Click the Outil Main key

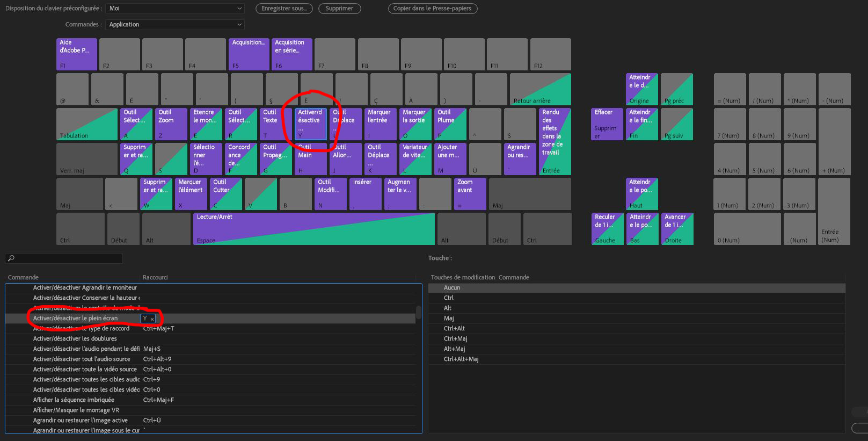pyautogui.click(x=310, y=159)
